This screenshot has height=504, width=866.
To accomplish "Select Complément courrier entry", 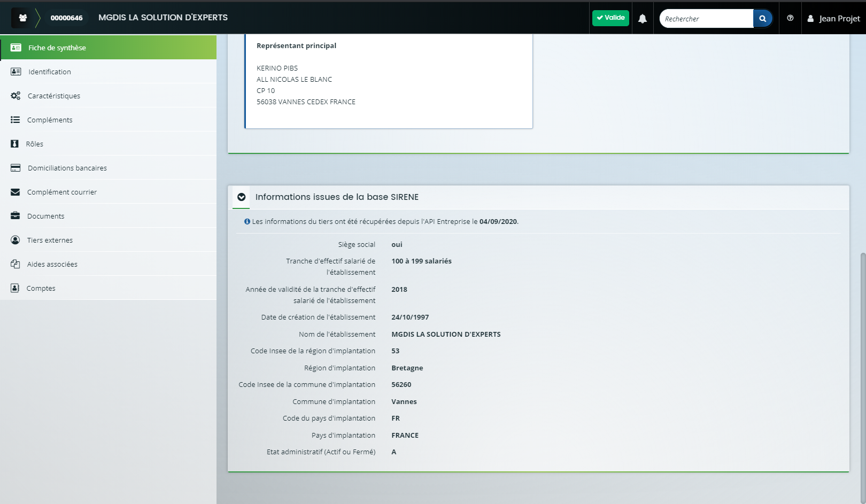I will pos(108,192).
